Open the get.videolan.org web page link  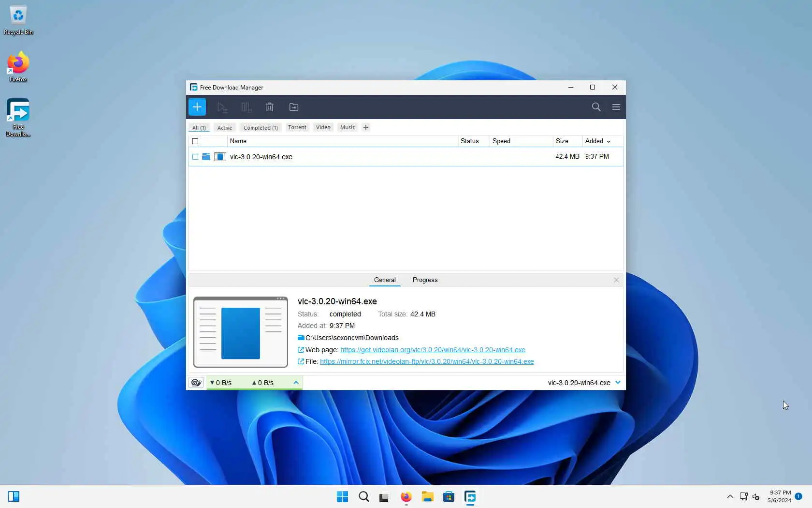click(x=433, y=350)
